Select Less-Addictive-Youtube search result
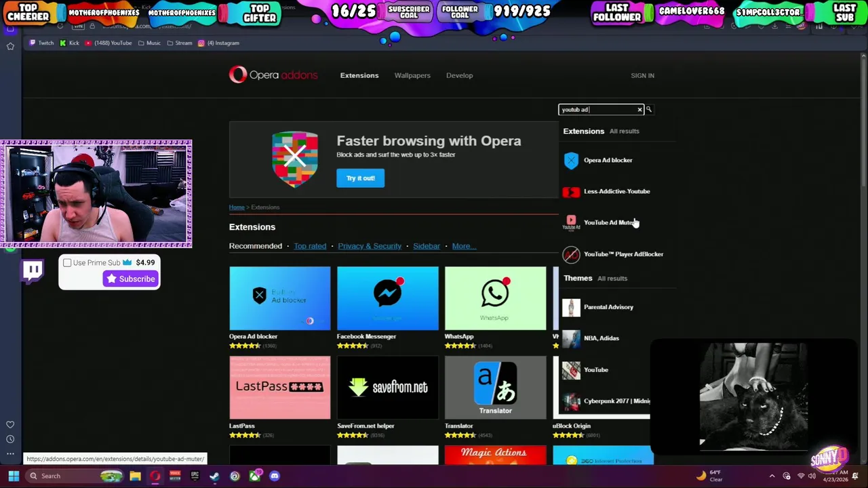Viewport: 868px width, 488px height. 616,191
